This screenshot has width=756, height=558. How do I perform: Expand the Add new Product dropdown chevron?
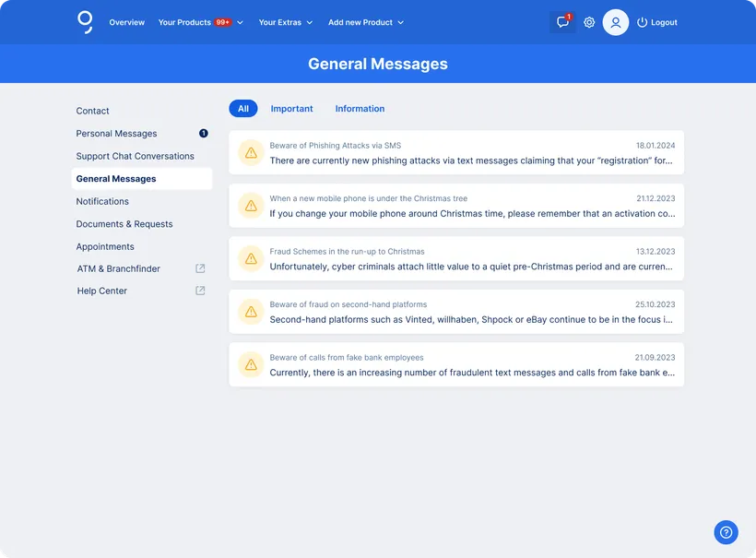[401, 23]
